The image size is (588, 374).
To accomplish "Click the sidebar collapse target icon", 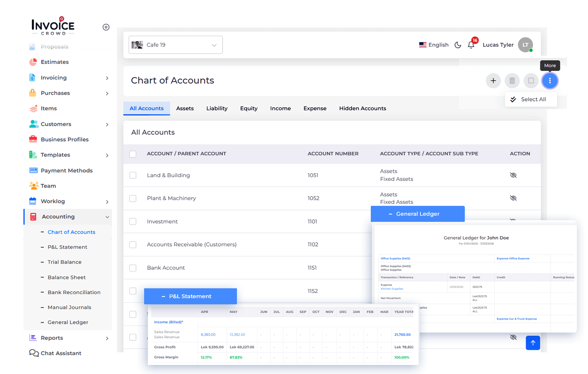I will point(106,27).
